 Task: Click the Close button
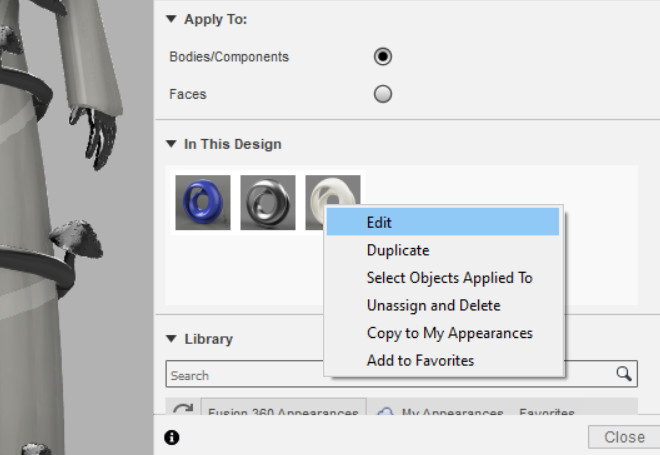624,437
